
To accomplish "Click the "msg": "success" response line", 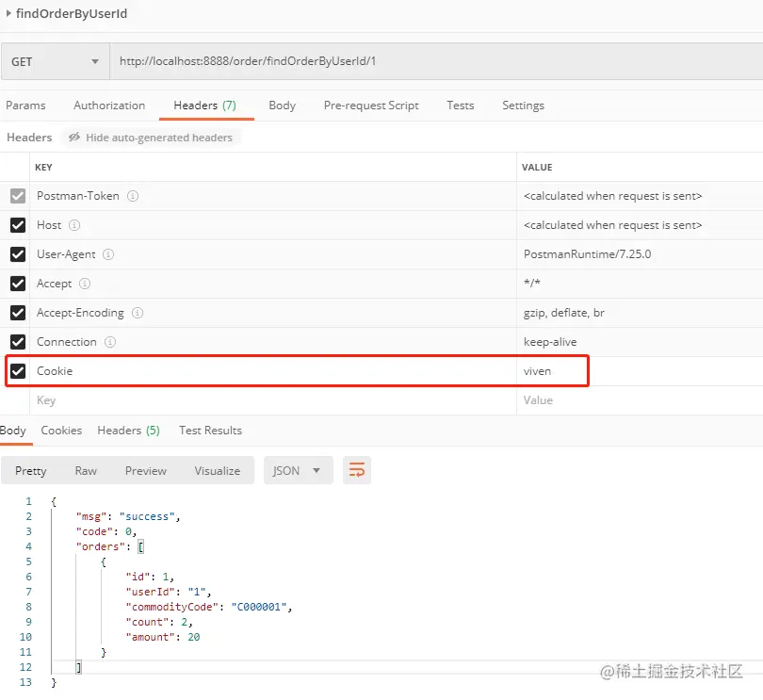I will click(128, 517).
